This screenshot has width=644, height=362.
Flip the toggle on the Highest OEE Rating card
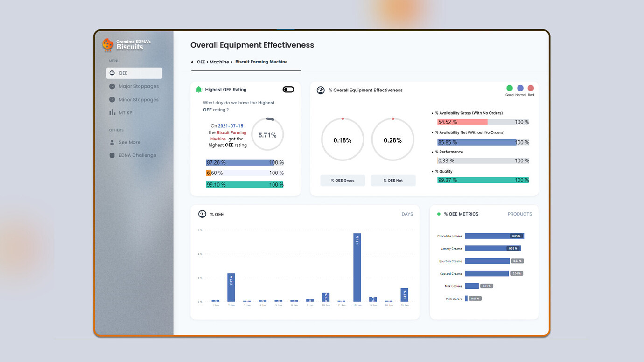288,89
